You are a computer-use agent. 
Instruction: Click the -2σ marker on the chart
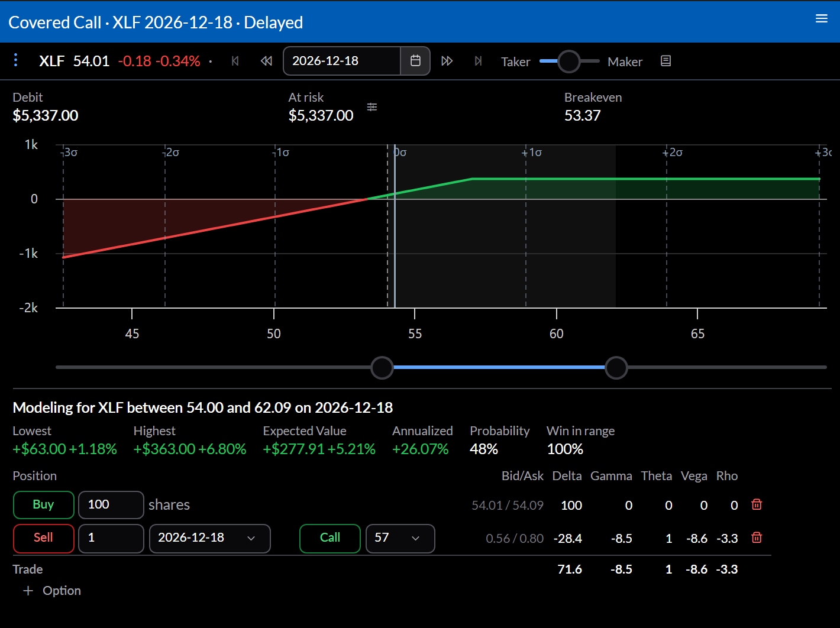click(171, 153)
